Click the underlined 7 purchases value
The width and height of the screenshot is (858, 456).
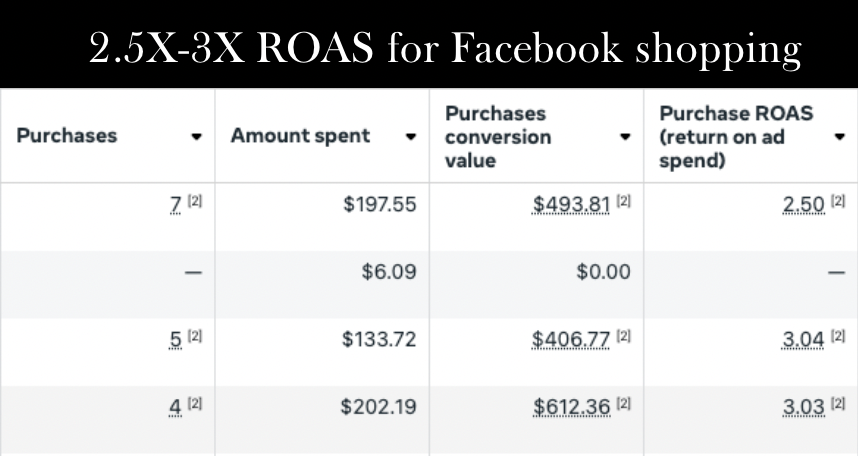coord(176,205)
